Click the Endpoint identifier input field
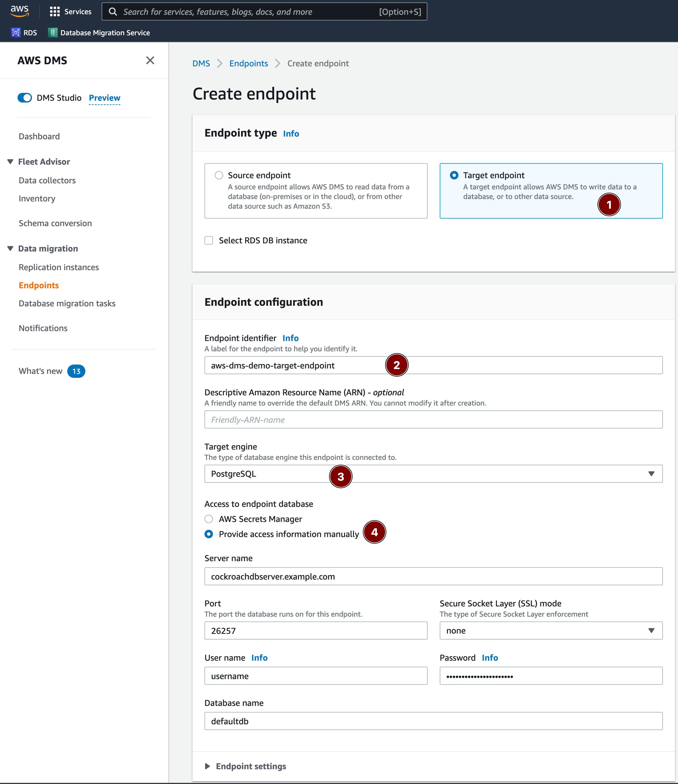 [433, 365]
